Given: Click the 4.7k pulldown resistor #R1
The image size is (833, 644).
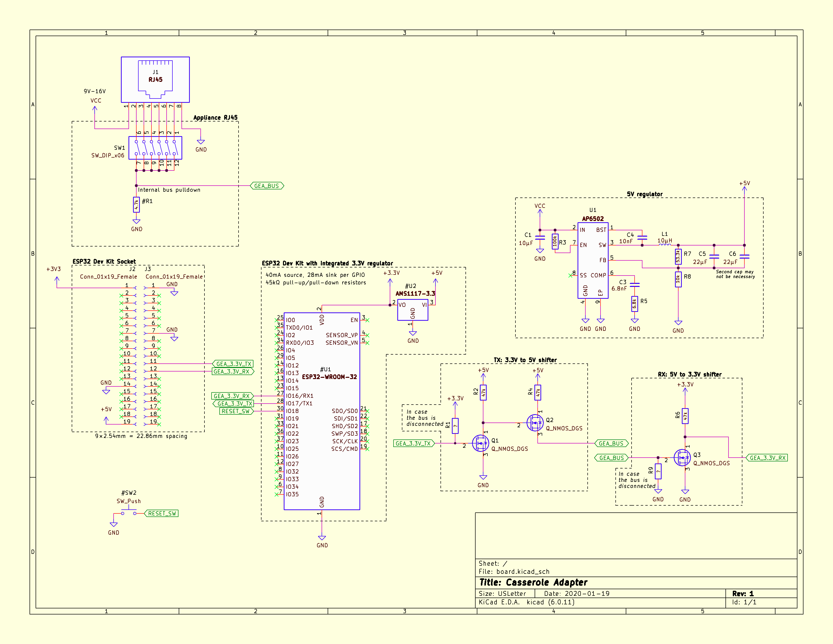Looking at the screenshot, I should pos(136,205).
